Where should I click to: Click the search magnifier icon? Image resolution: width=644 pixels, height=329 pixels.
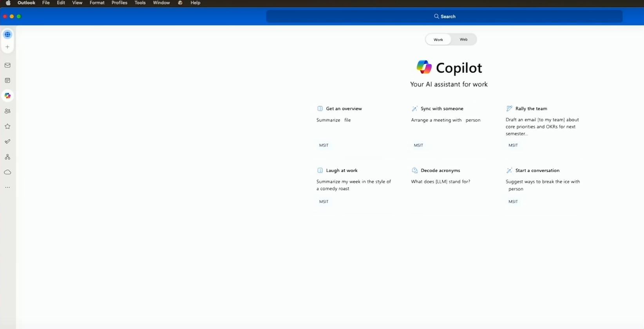coord(436,16)
